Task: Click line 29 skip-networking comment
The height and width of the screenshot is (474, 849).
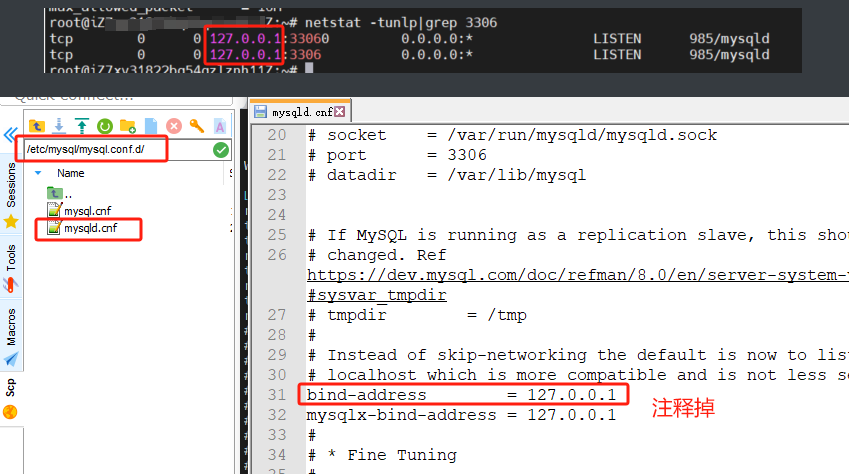Action: coord(578,355)
